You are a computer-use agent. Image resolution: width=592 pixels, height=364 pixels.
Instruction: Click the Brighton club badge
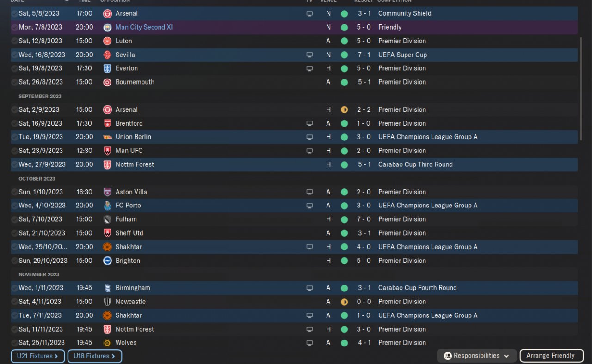click(x=107, y=261)
